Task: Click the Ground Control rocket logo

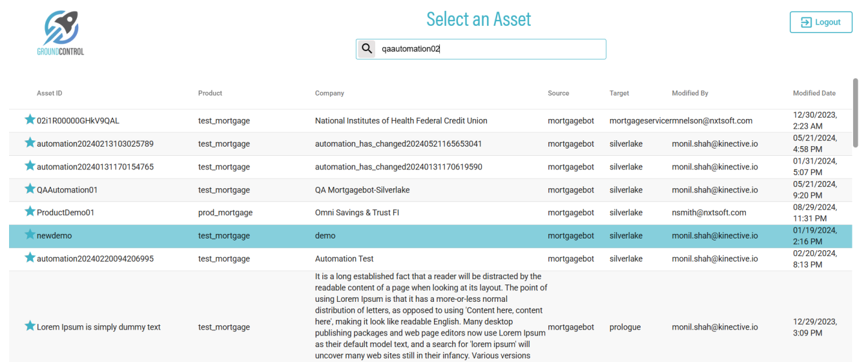Action: pyautogui.click(x=61, y=32)
